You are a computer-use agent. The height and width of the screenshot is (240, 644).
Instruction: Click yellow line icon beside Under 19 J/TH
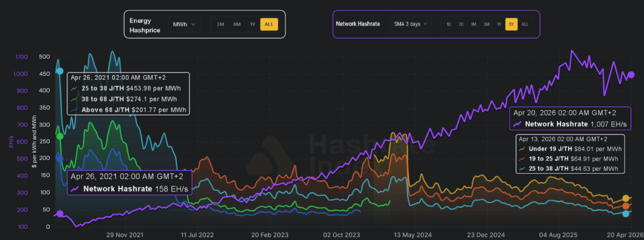tap(523, 149)
